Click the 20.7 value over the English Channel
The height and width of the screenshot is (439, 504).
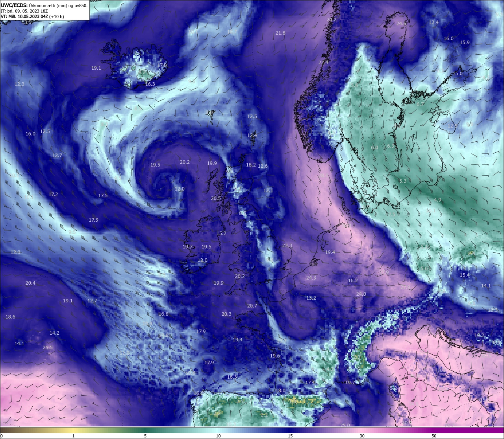click(x=252, y=306)
